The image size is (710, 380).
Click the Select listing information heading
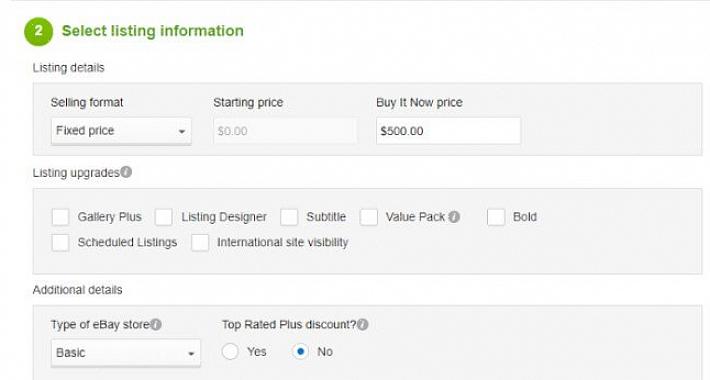pyautogui.click(x=153, y=31)
